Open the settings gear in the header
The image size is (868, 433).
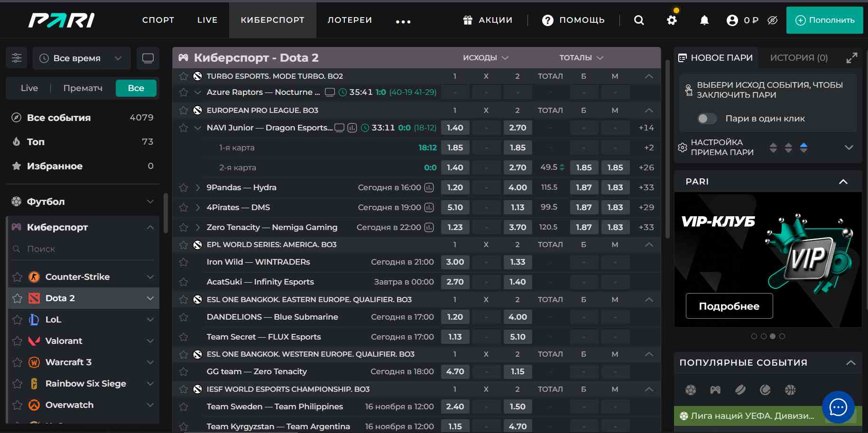click(672, 20)
